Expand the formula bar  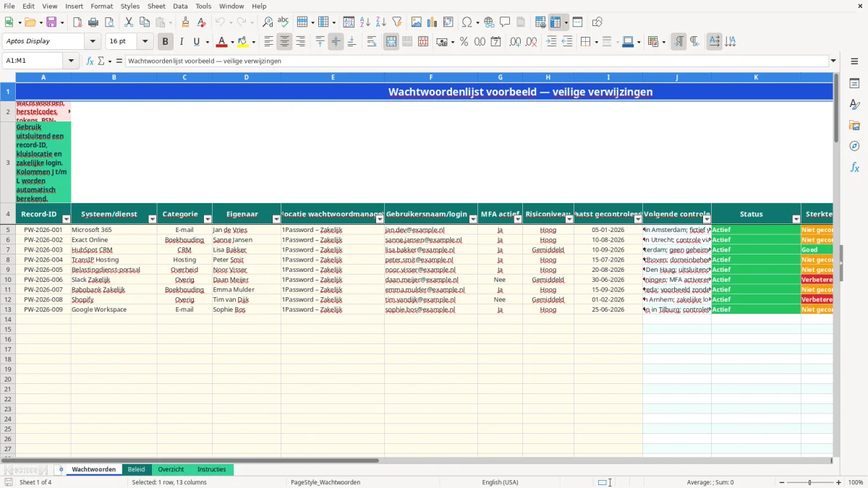(833, 61)
